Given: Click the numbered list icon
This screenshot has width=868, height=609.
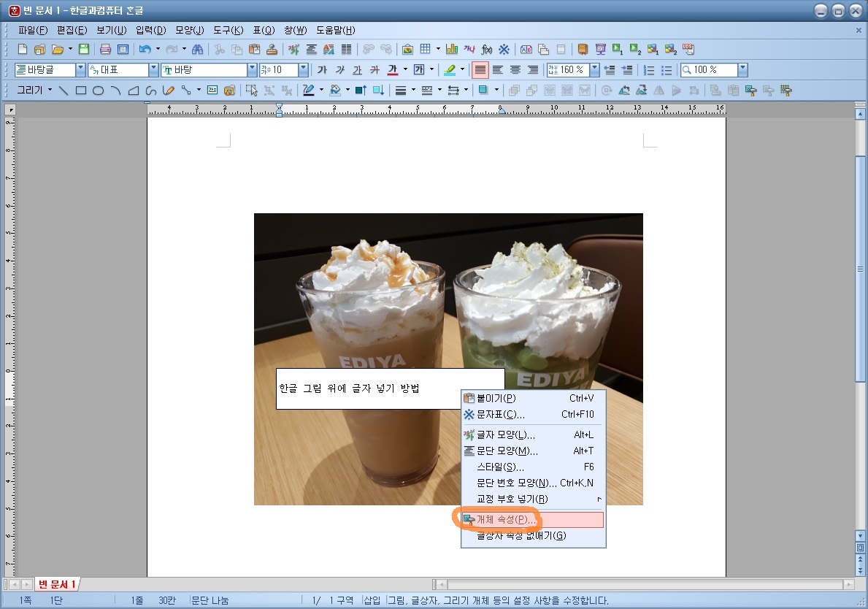Looking at the screenshot, I should (x=649, y=70).
